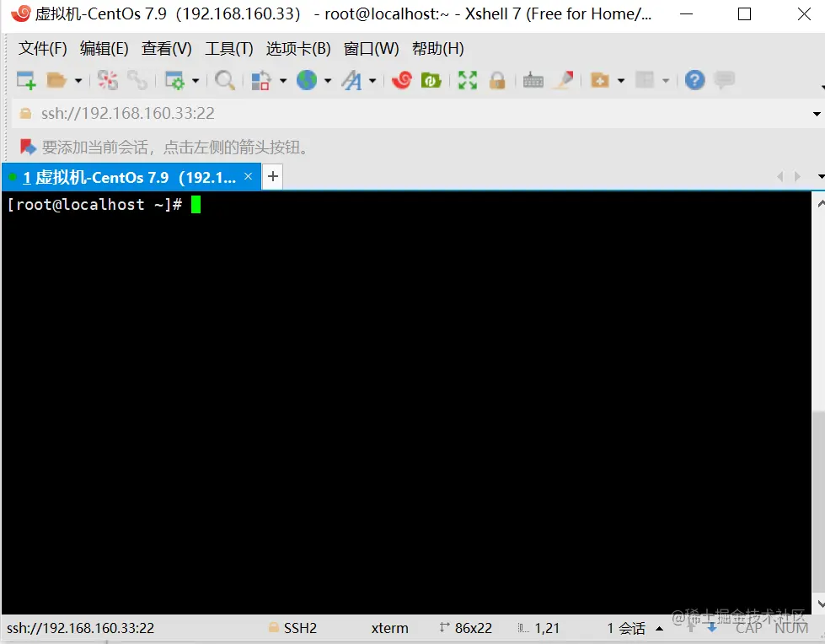Screen dimensions: 825x644
Task: Add a new tab with the plus button
Action: click(x=272, y=176)
